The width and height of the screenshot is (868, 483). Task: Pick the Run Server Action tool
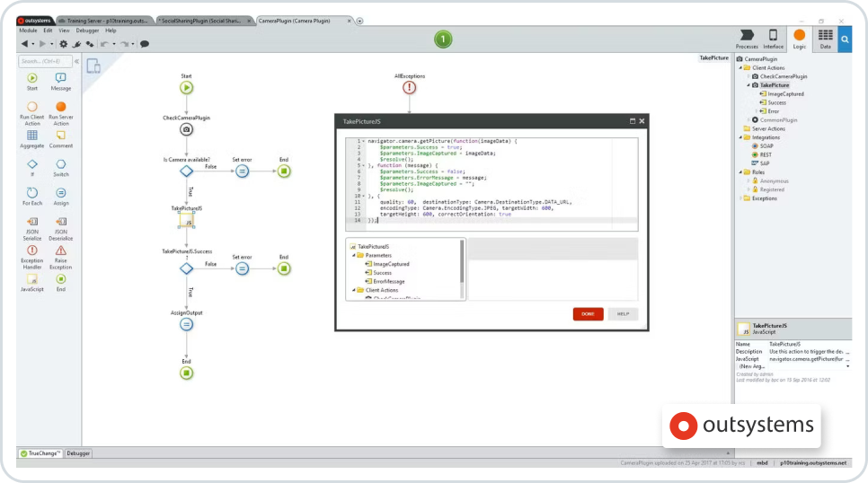pyautogui.click(x=61, y=107)
